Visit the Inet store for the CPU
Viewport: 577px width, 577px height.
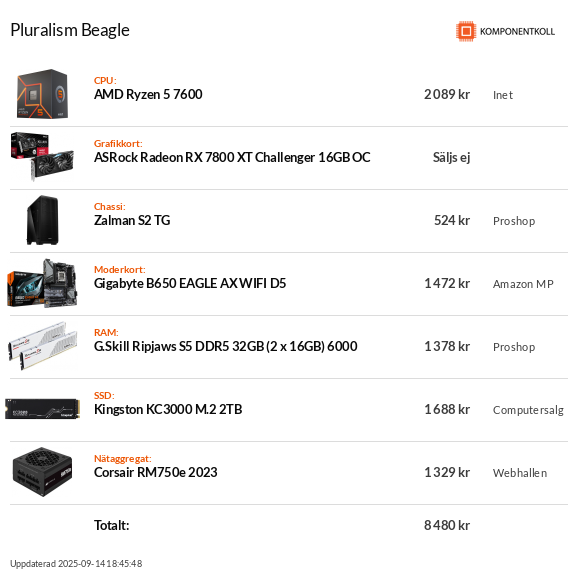(503, 95)
